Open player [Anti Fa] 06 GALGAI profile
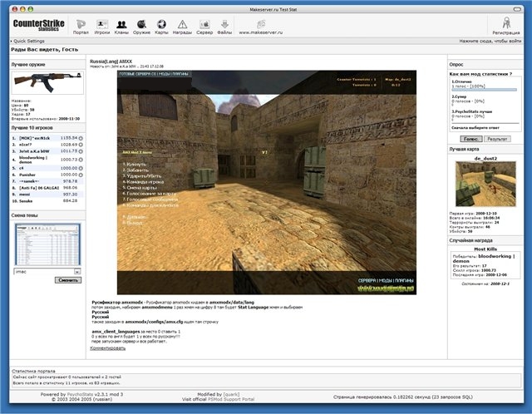The image size is (532, 414). 39,188
